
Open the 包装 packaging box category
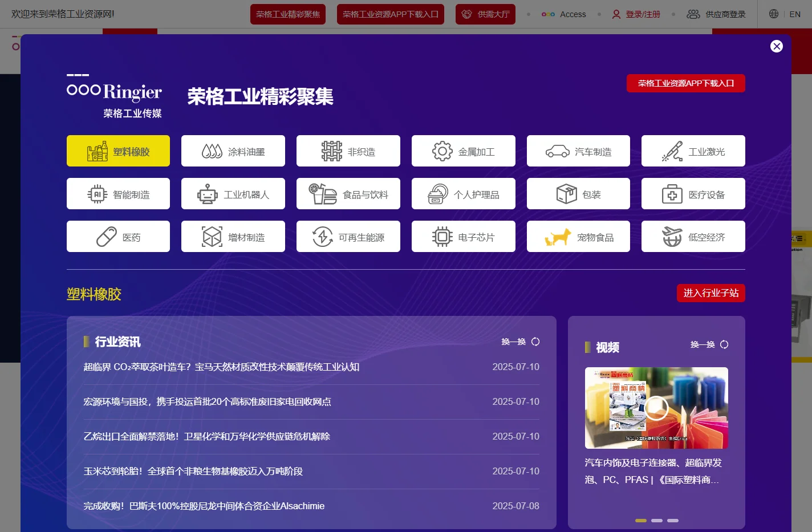tap(578, 194)
